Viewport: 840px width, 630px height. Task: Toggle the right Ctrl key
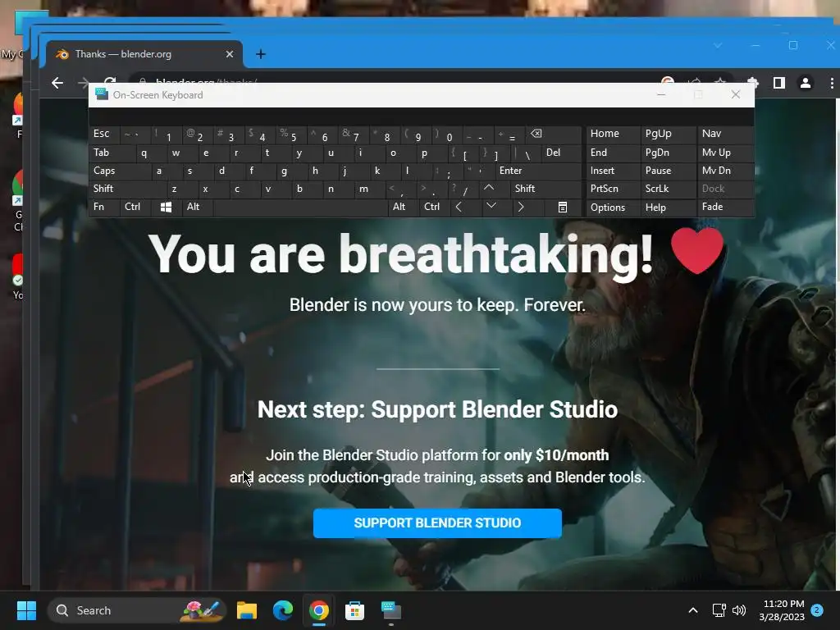pyautogui.click(x=434, y=208)
